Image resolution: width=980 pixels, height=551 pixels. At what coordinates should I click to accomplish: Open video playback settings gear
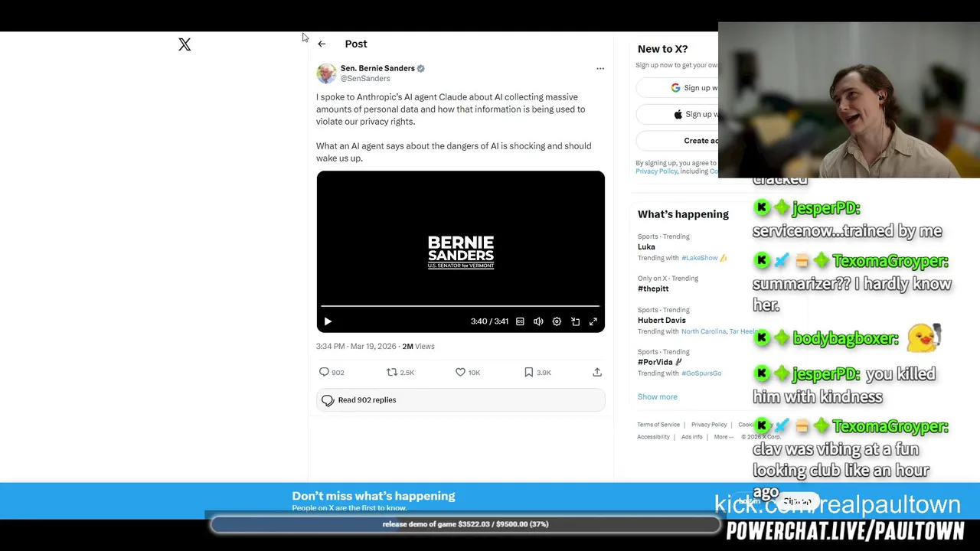557,321
